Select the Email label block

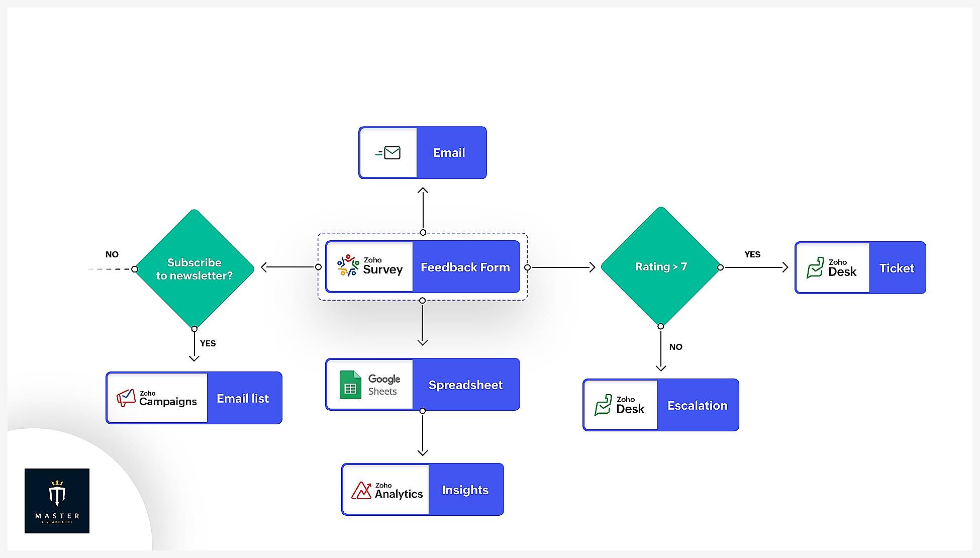(x=451, y=153)
